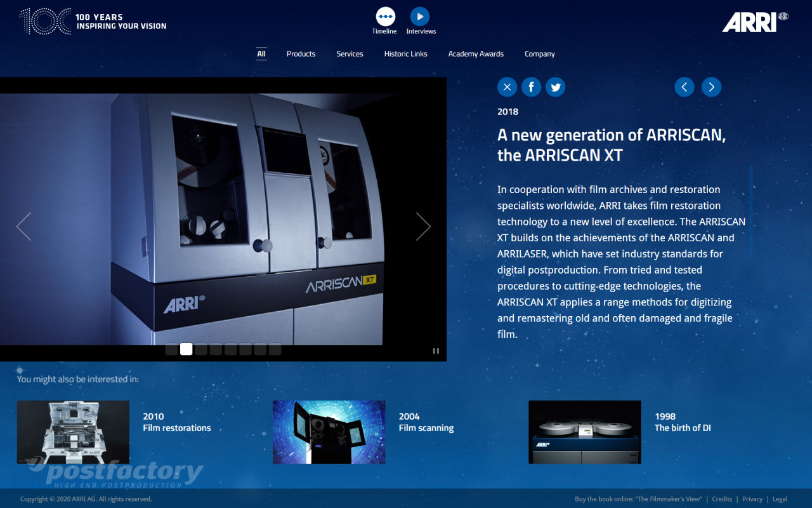This screenshot has height=508, width=812.
Task: Open the 2010 Film restorations thumbnail
Action: tap(73, 432)
